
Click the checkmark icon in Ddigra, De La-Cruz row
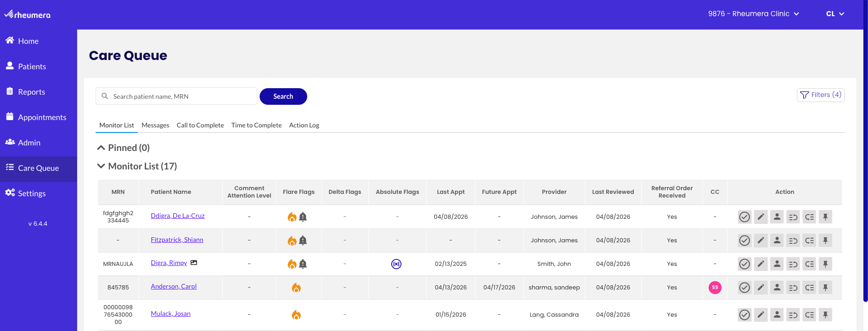(744, 217)
